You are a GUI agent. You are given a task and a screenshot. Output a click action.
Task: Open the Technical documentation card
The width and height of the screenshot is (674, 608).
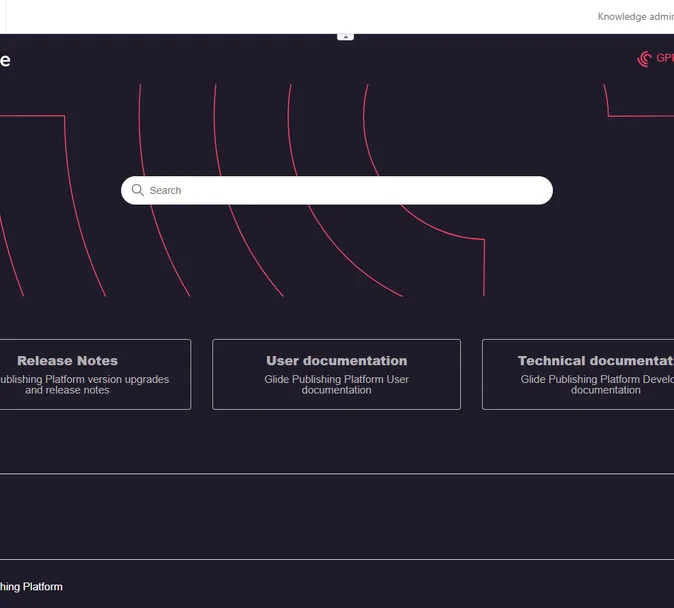tap(578, 375)
